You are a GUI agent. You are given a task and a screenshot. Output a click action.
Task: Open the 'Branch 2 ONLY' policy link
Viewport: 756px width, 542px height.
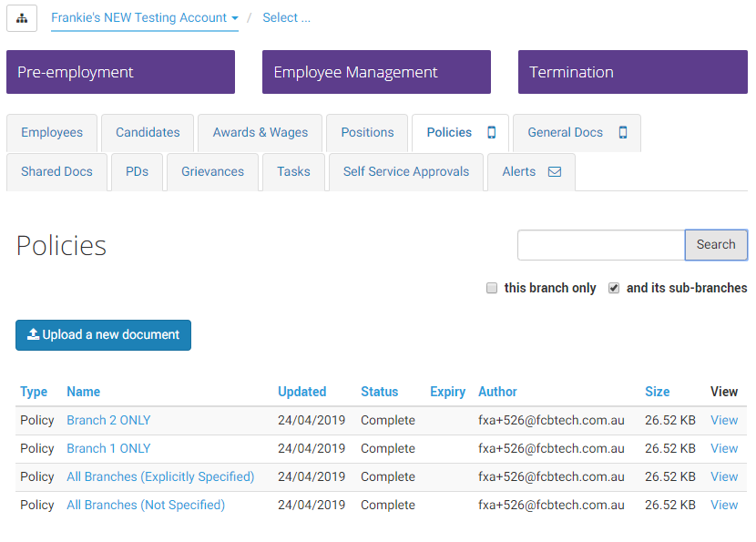[108, 421]
